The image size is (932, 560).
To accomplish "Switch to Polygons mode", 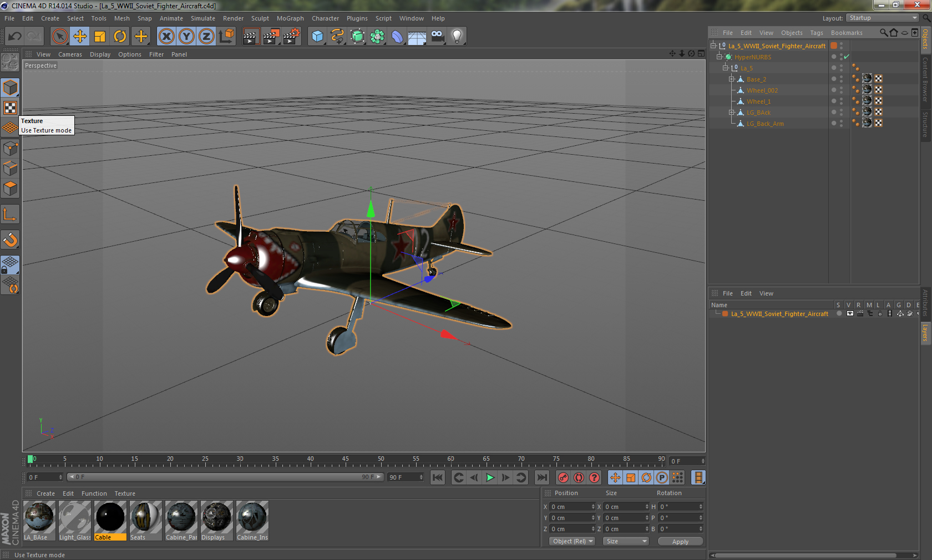I will click(10, 189).
